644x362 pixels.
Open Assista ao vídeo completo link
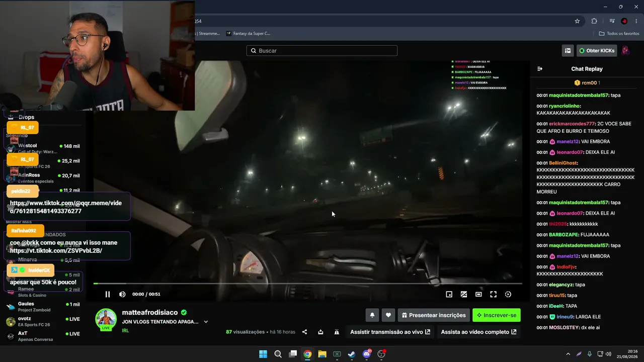click(x=479, y=332)
